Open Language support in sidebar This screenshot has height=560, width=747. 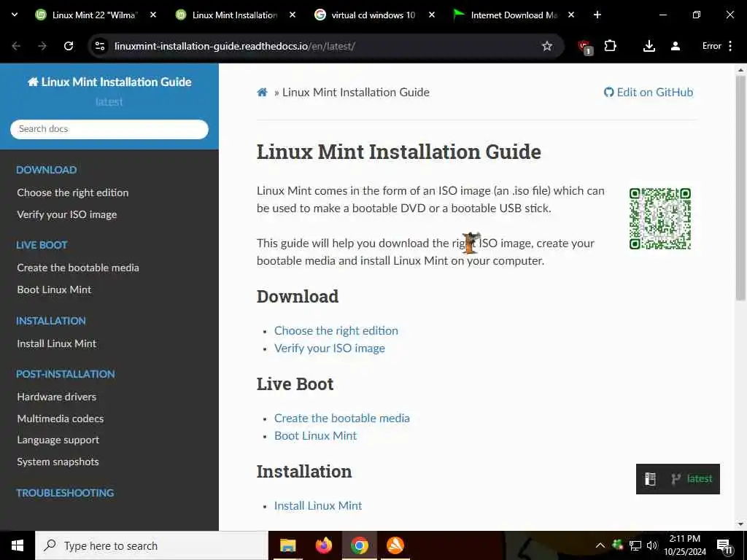tap(58, 440)
